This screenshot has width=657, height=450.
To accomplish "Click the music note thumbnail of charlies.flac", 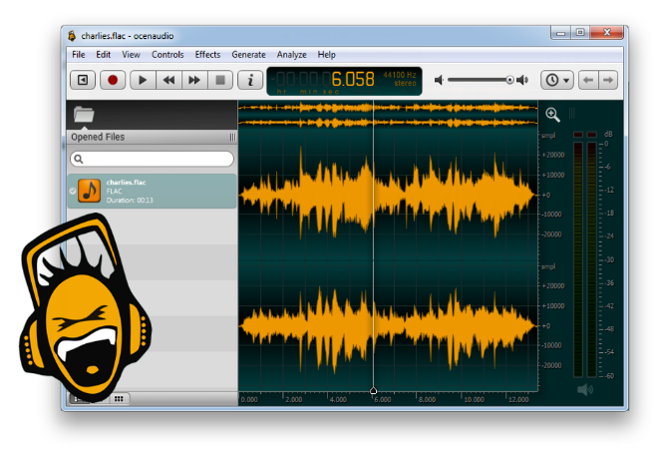I will click(x=89, y=191).
